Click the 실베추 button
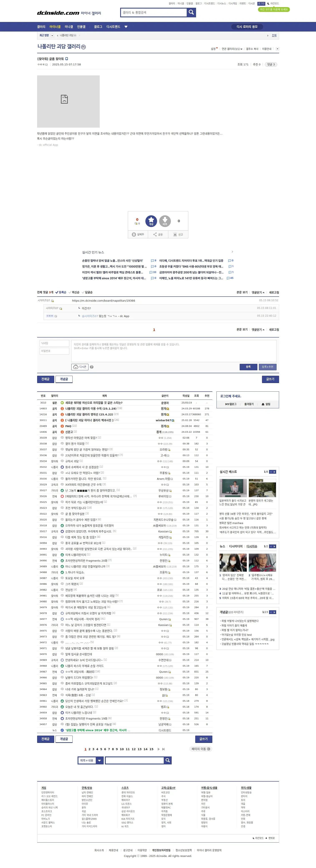This screenshot has width=316, height=868. tap(138, 235)
